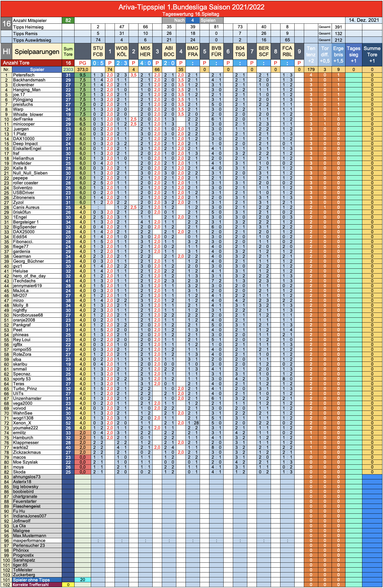Select inactive player 'Perlensucher 23'
The height and width of the screenshot is (588, 383).
click(x=29, y=546)
